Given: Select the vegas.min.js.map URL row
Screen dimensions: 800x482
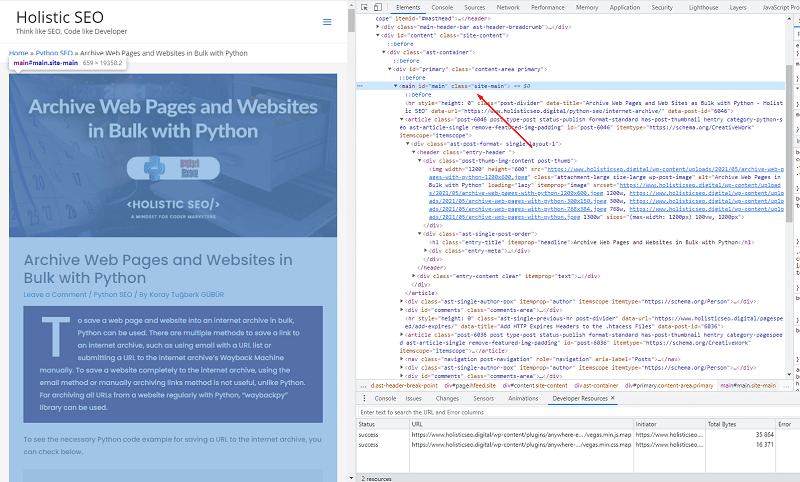Looking at the screenshot, I should [x=521, y=435].
